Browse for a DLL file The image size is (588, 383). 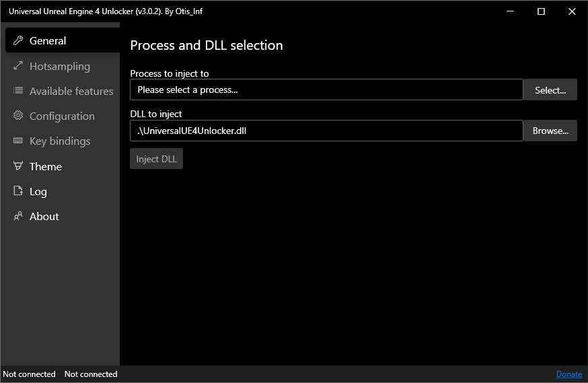tap(550, 131)
